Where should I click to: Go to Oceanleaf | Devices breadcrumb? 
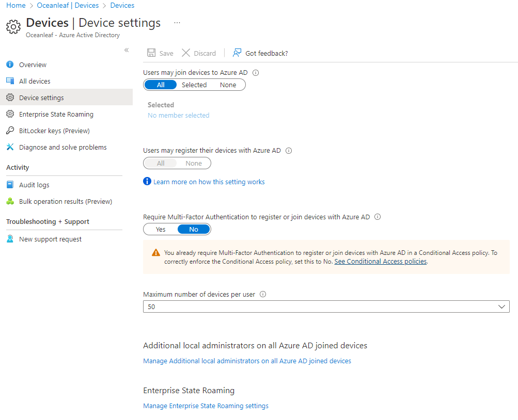[68, 5]
